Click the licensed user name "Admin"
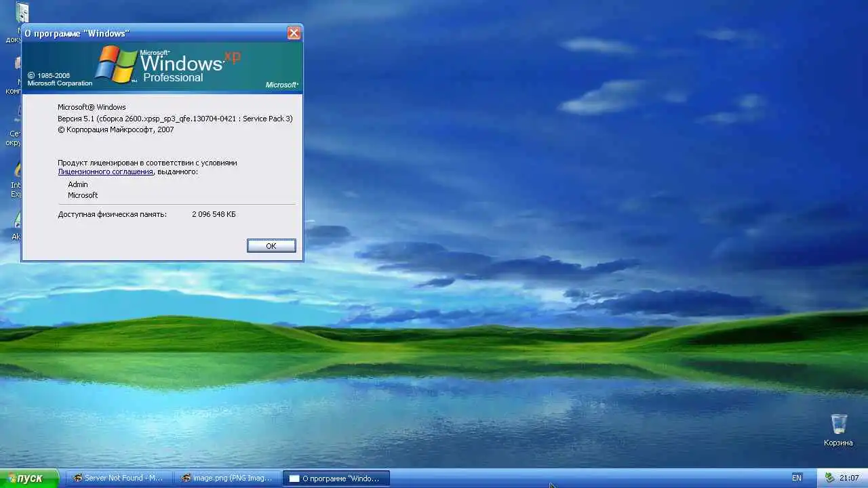868x488 pixels. (x=78, y=184)
